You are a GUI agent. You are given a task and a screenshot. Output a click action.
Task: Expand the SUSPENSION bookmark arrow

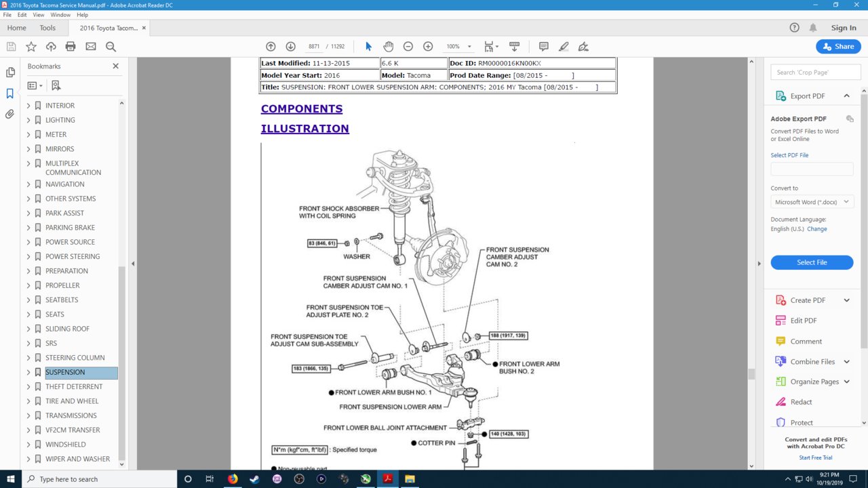(x=28, y=372)
